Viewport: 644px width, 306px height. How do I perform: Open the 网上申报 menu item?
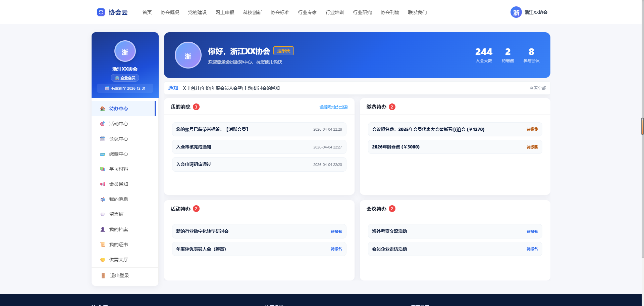(225, 12)
